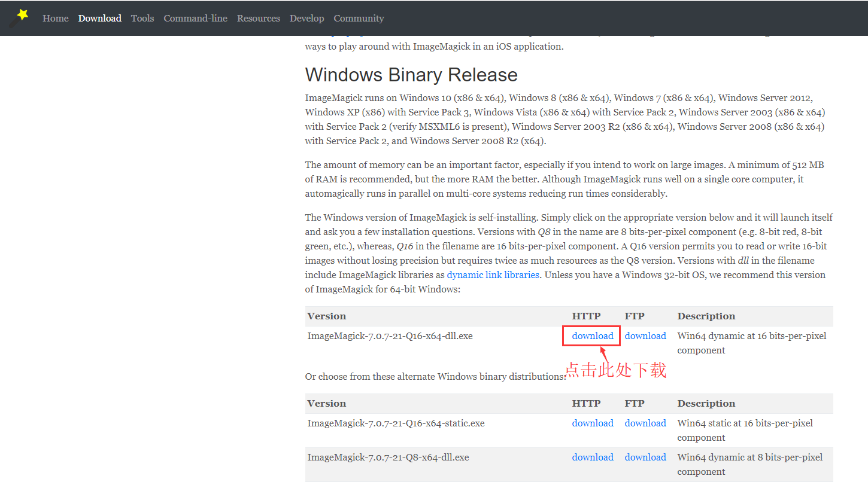Click the ImageMagick-7.0.7-21-Q16-x64-static.exe filename text
The height and width of the screenshot is (485, 868).
(x=396, y=423)
